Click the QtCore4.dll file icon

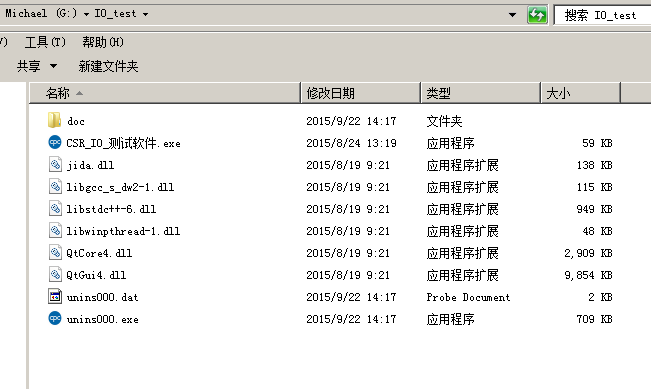[55, 252]
